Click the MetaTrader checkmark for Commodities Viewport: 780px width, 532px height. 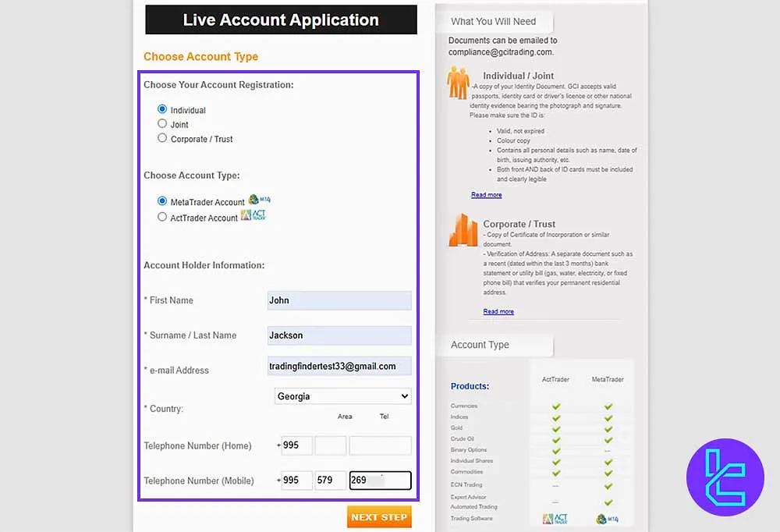pos(608,473)
